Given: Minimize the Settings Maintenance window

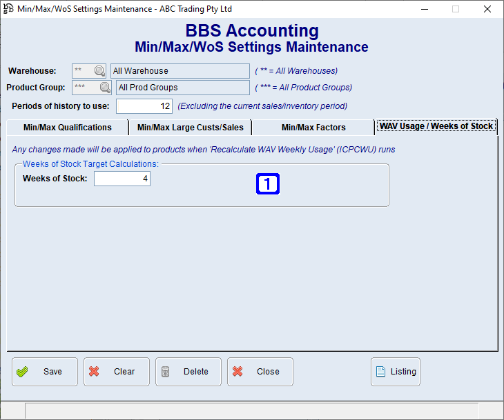Looking at the screenshot, I should (x=424, y=9).
